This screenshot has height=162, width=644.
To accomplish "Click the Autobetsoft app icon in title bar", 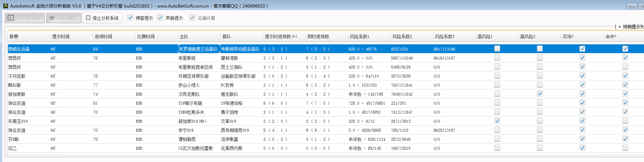I will point(5,6).
